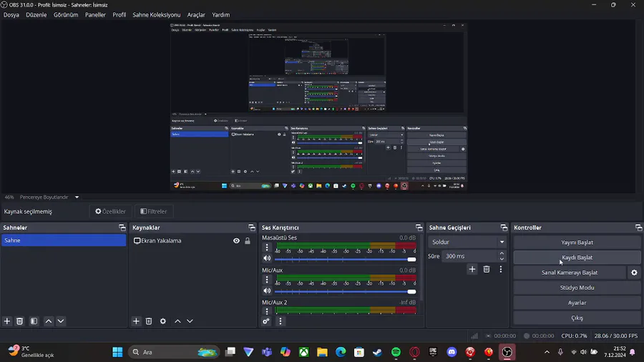Image resolution: width=644 pixels, height=362 pixels.
Task: Enable Stüdyo Modu
Action: (x=577, y=288)
